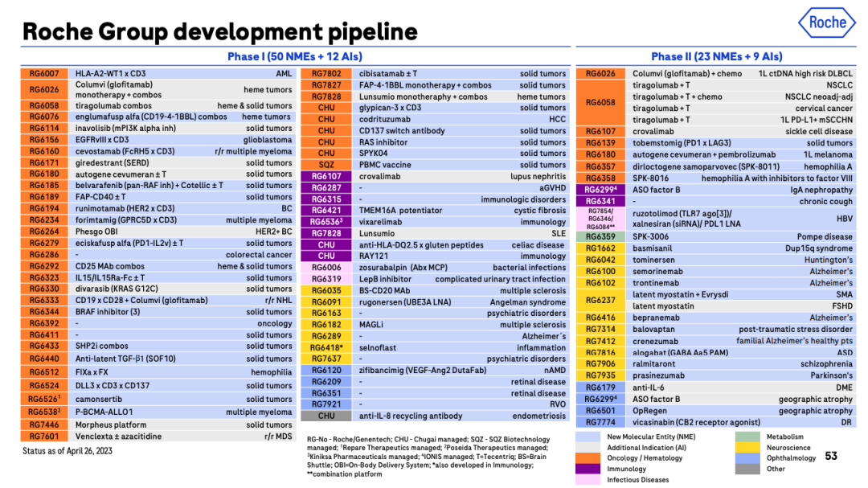Select 'HLA-A2-WT1 x CD3' compound text
The image size is (868, 488).
click(x=111, y=73)
